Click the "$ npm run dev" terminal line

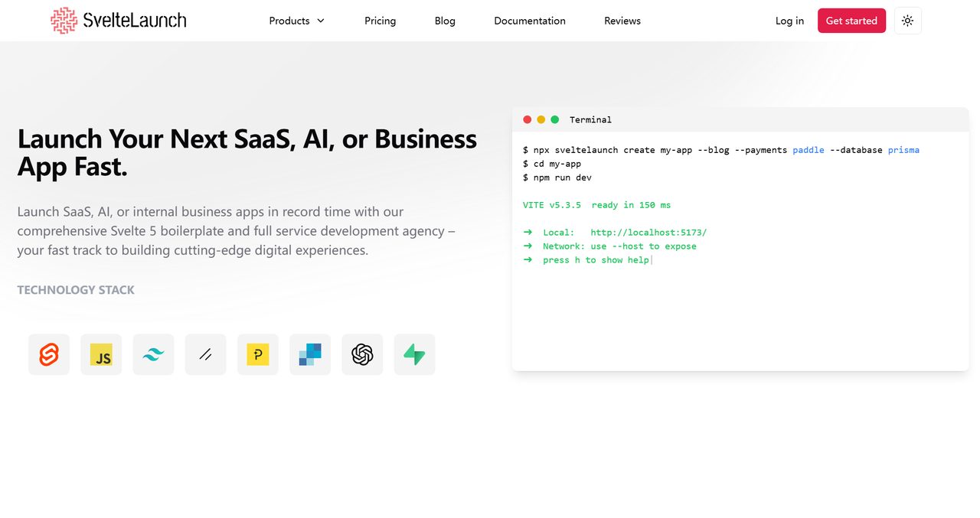point(557,178)
